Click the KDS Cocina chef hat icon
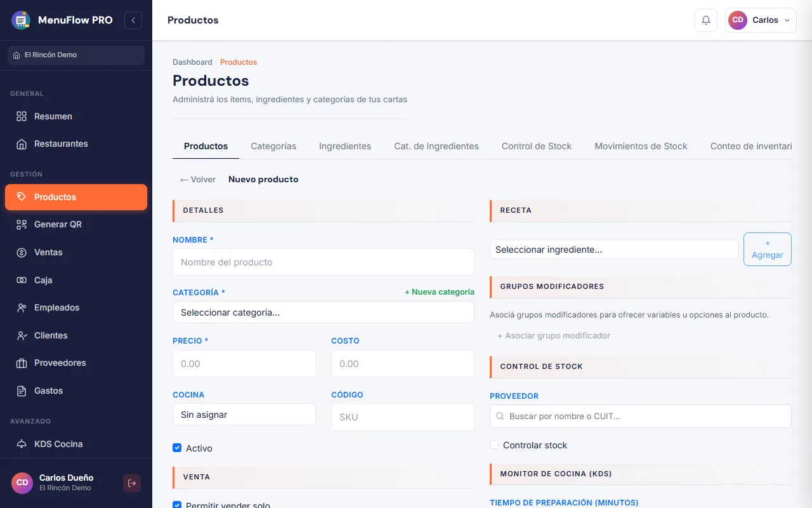812x508 pixels. click(x=22, y=444)
